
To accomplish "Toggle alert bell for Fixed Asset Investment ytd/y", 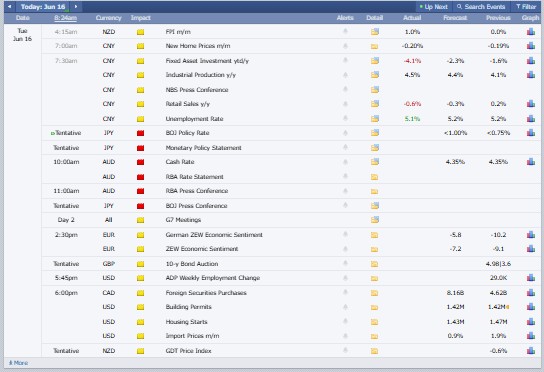I will pyautogui.click(x=345, y=60).
